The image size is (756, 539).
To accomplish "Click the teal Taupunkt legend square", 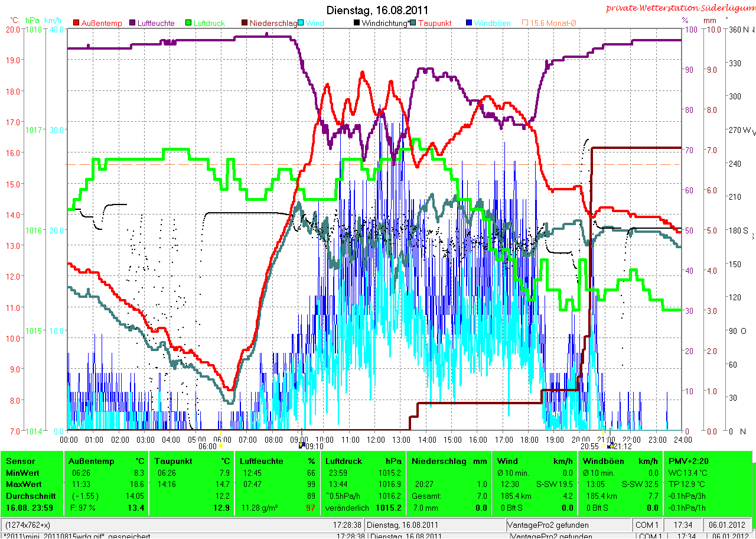I will tap(413, 23).
